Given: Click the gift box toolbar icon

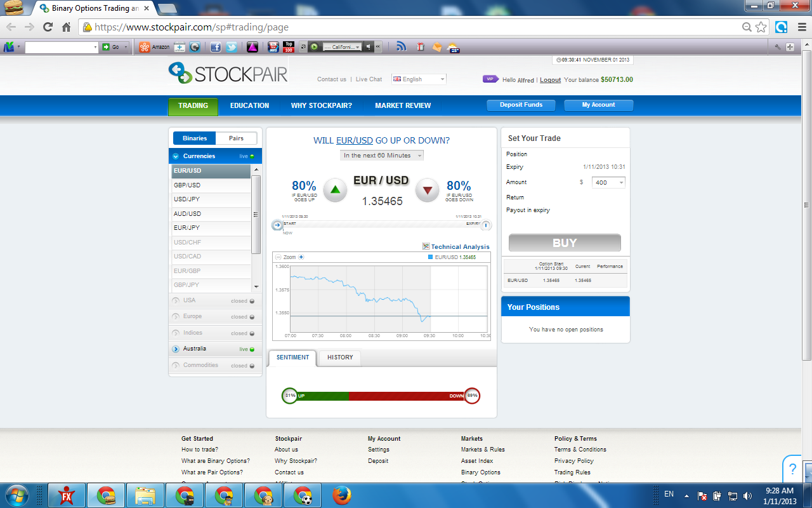Looking at the screenshot, I should click(x=420, y=47).
